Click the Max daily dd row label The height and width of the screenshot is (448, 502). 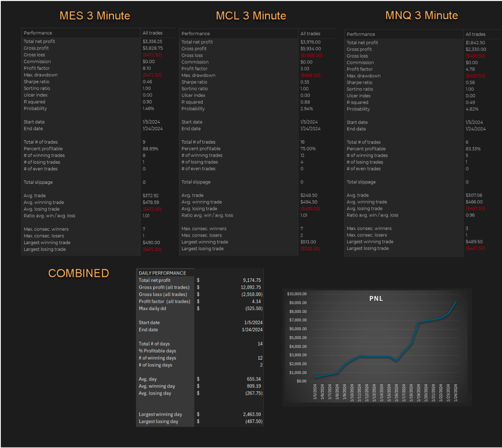pyautogui.click(x=152, y=308)
